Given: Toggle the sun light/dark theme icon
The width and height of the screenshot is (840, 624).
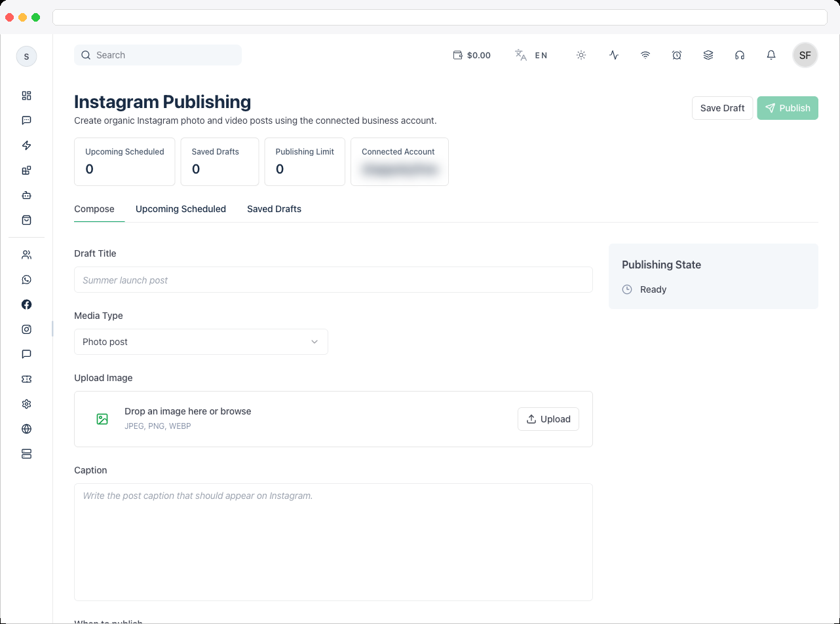Looking at the screenshot, I should pos(581,55).
